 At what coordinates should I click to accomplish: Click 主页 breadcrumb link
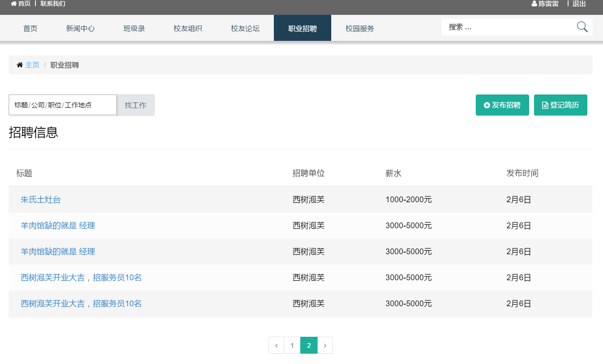[32, 65]
